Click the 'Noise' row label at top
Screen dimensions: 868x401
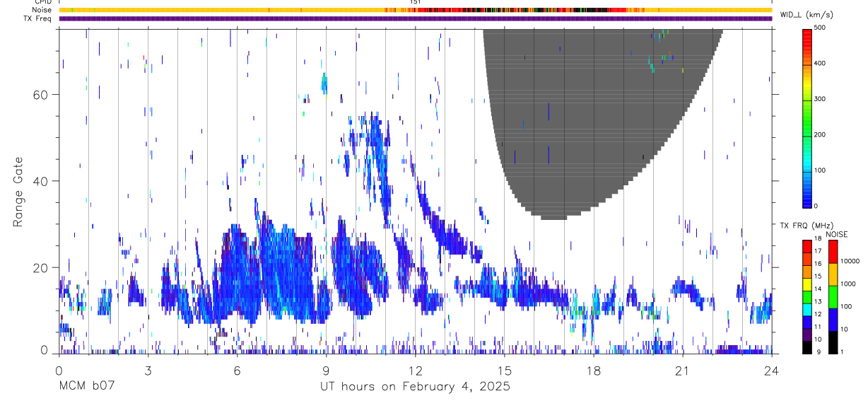click(x=42, y=10)
